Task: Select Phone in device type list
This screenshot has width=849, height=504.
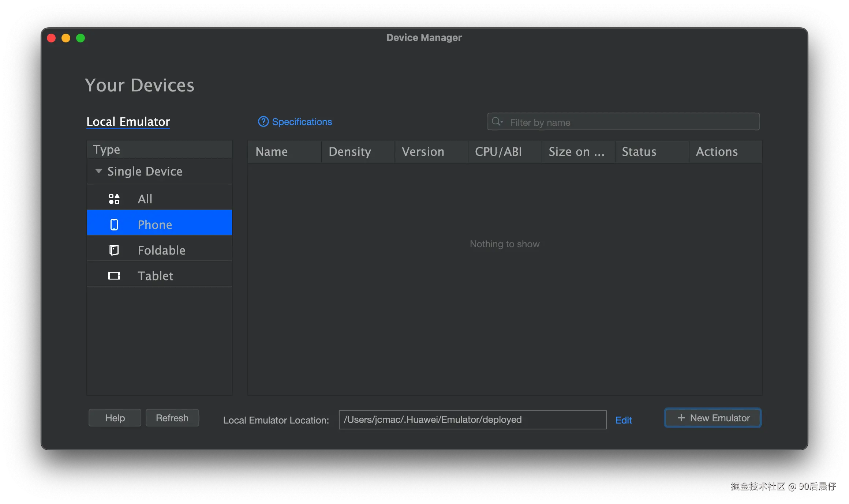Action: 160,222
